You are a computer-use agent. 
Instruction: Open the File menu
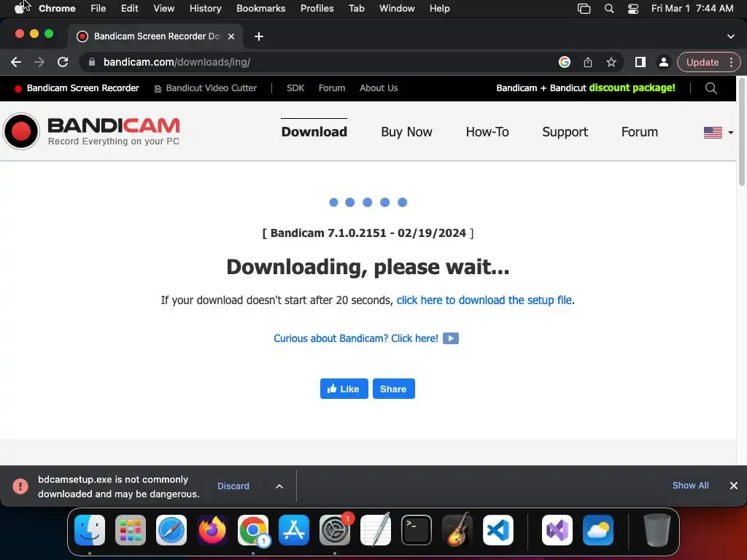pos(98,9)
